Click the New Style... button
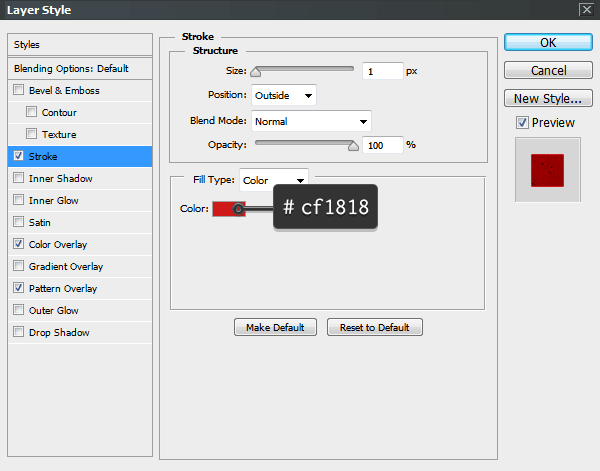The width and height of the screenshot is (600, 471). (x=547, y=99)
